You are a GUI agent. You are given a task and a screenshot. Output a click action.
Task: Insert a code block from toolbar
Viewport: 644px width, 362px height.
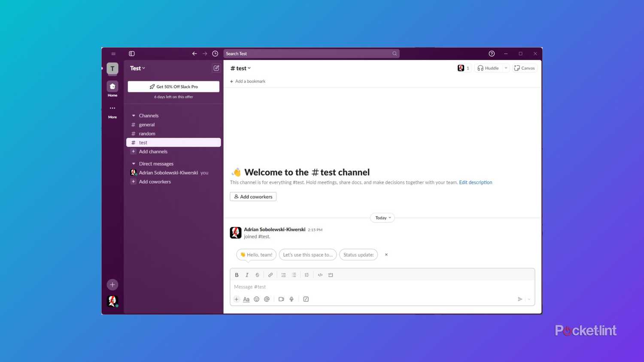[x=331, y=275]
